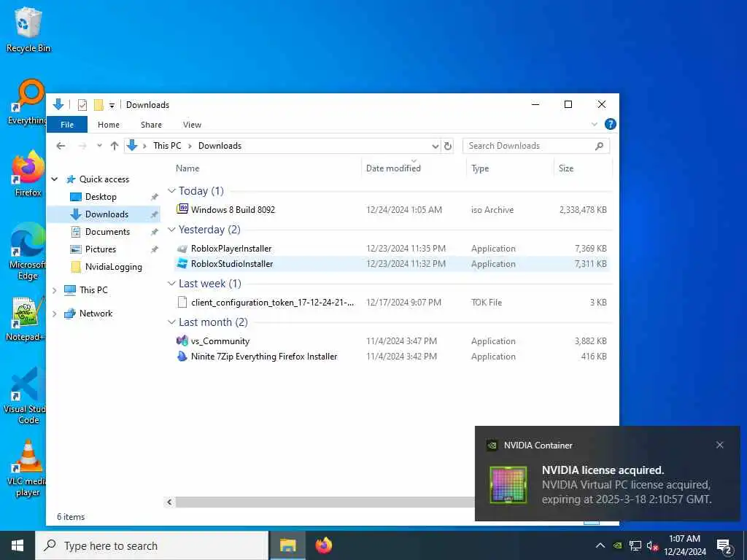Launch Visual Studio Code desktop shortcut
The image size is (747, 560).
[x=25, y=395]
